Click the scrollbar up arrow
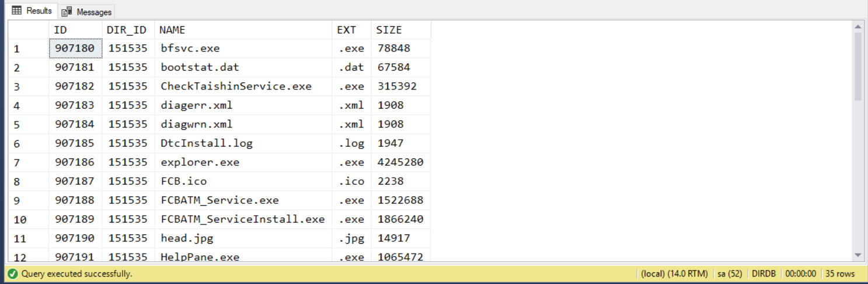Screen dimensions: 868x284 [857, 26]
